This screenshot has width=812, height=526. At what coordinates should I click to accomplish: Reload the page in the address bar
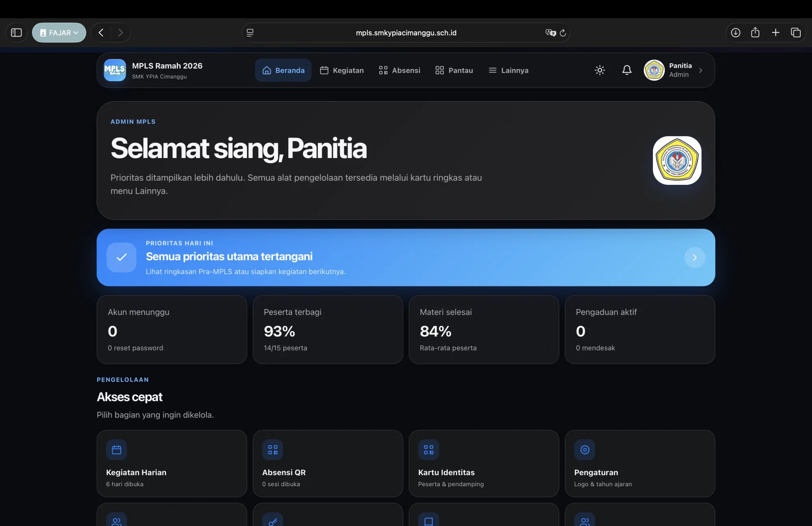[x=563, y=33]
